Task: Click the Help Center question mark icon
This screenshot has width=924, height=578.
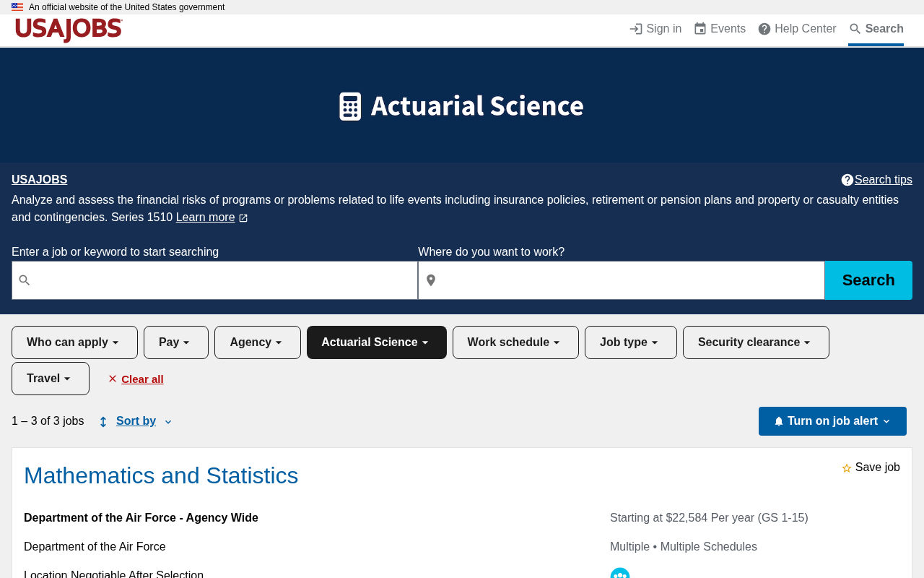Action: coord(764,29)
